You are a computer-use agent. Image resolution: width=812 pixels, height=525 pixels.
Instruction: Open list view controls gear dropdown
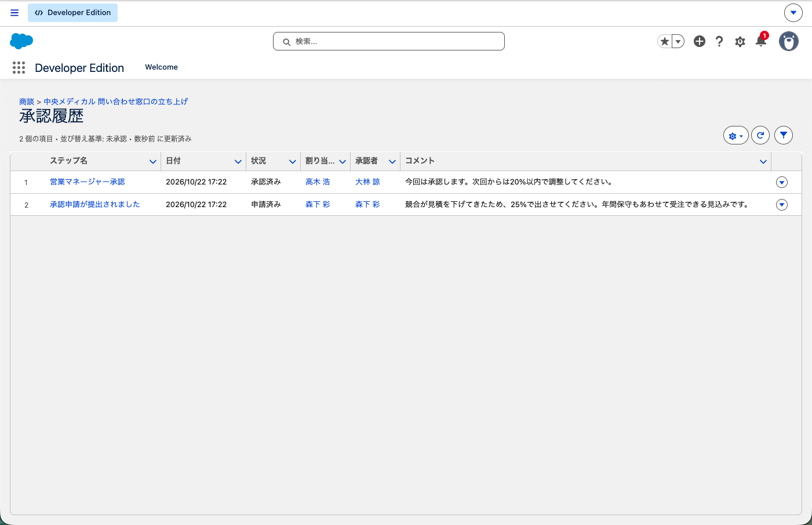[x=736, y=135]
